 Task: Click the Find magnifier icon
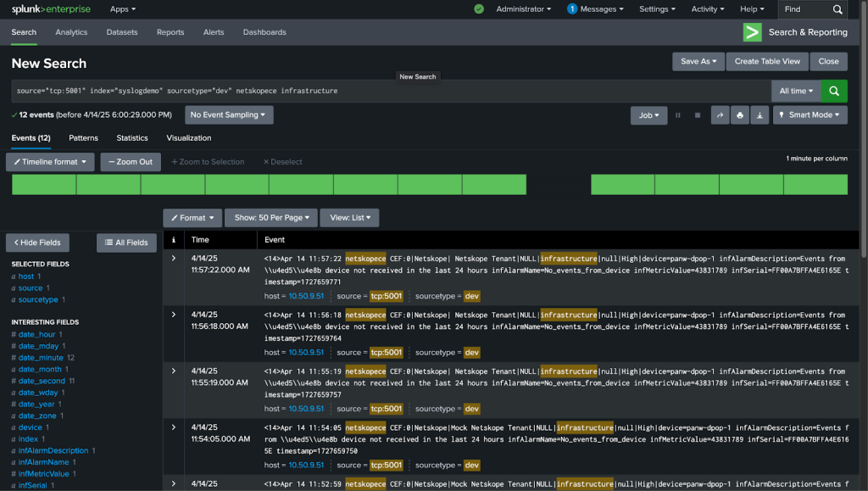tap(837, 9)
